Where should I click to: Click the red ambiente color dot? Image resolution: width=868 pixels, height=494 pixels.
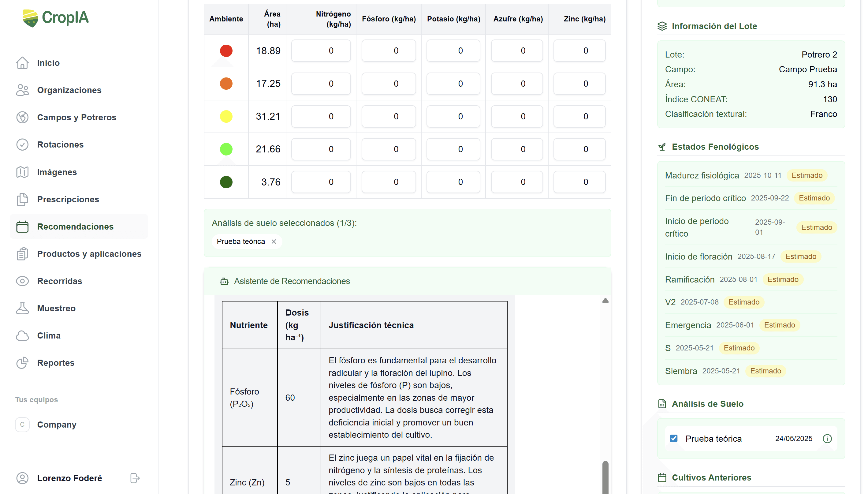[226, 51]
